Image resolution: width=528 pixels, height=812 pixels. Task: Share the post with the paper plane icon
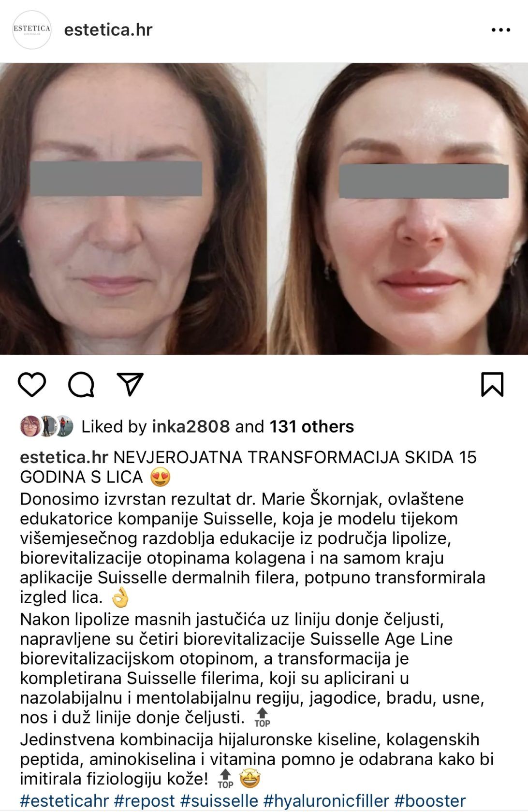131,384
